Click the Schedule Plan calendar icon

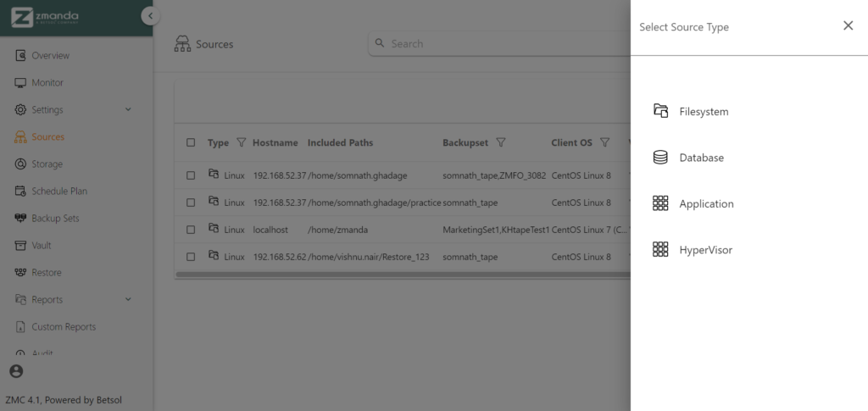[20, 191]
